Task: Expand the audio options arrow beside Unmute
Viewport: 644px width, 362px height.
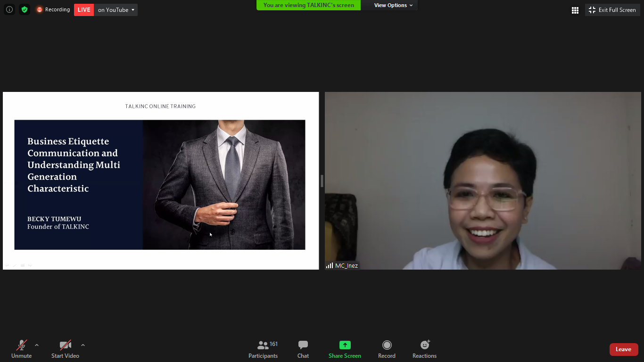Action: 37,345
